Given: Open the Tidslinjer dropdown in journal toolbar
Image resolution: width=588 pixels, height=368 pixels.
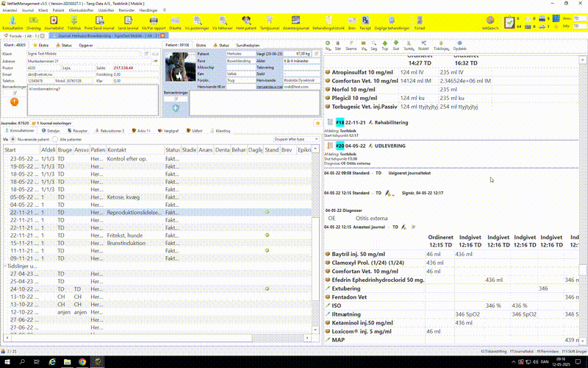Looking at the screenshot, I should 442,46.
